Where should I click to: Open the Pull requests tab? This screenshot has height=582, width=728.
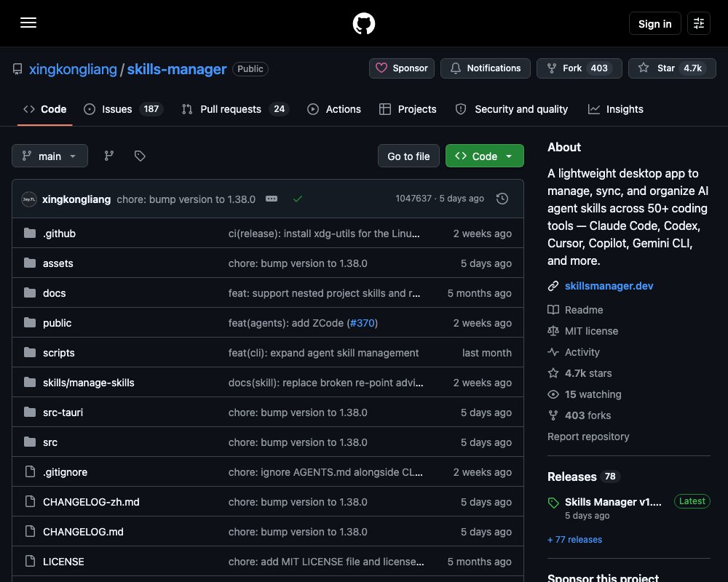[x=235, y=109]
